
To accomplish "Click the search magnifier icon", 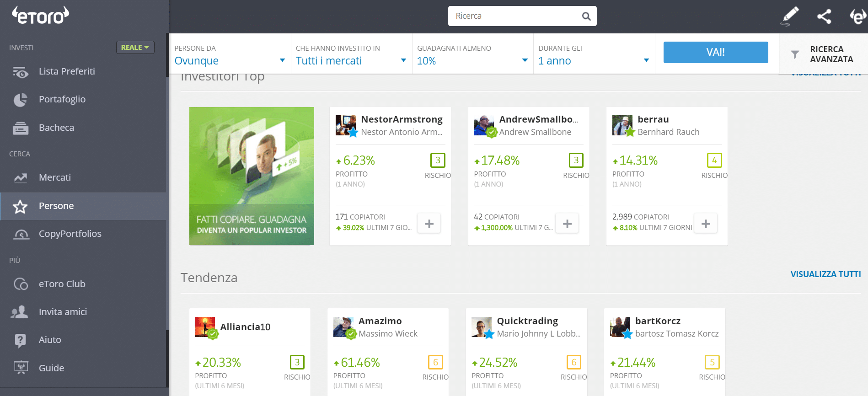I will tap(586, 16).
